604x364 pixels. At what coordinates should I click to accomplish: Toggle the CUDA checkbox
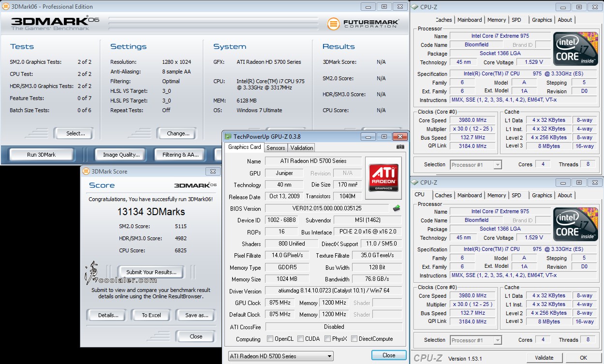point(301,339)
